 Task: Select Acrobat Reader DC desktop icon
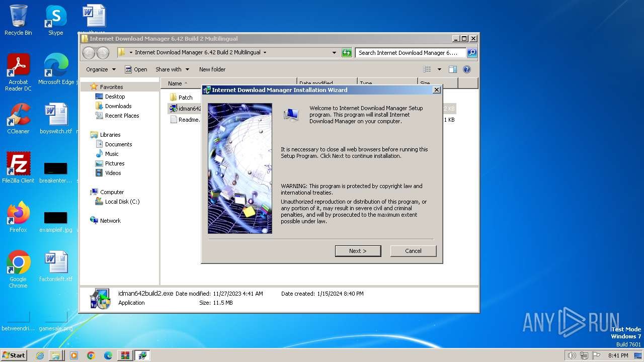point(18,72)
